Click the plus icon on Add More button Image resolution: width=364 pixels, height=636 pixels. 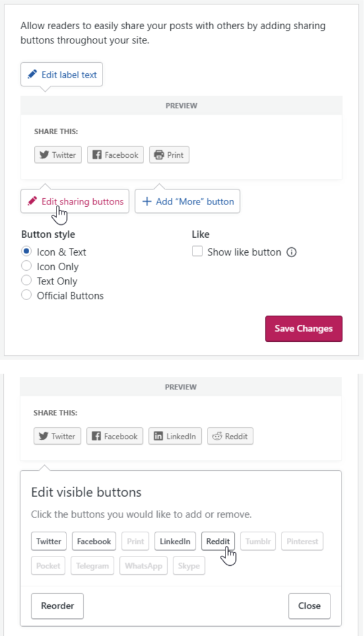[x=147, y=202]
